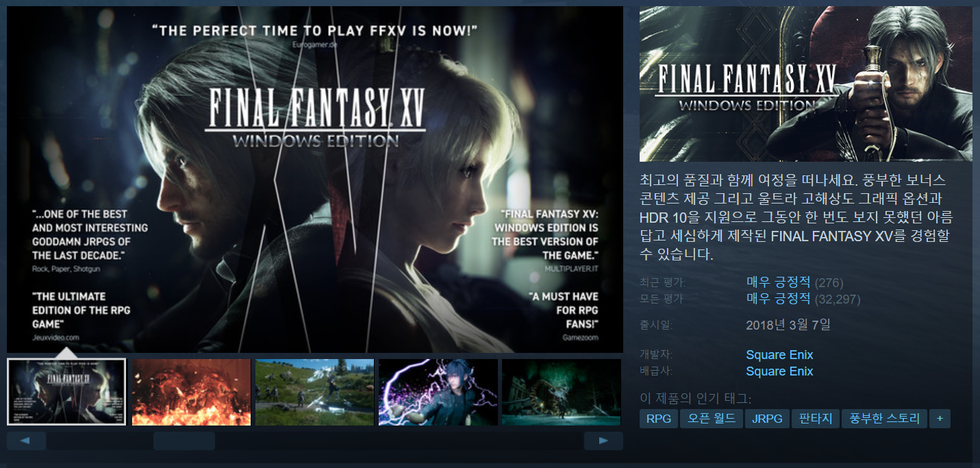The width and height of the screenshot is (980, 468).
Task: Select the purple lightning Noctis thumbnail
Action: click(x=438, y=392)
